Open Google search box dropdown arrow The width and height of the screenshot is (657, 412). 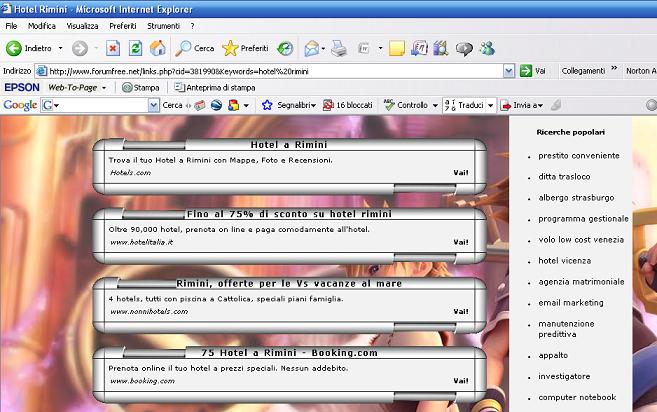coord(154,105)
